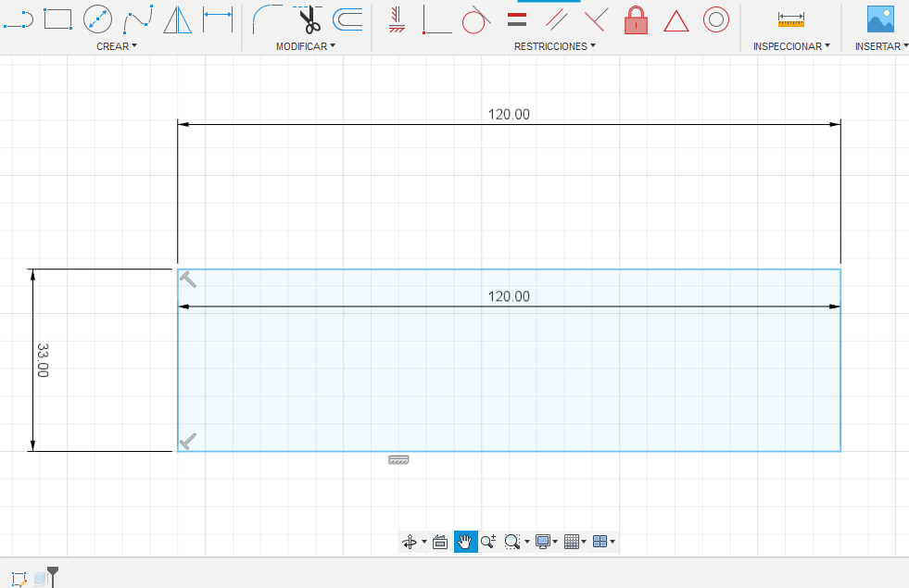Apply the Concentric constraint
Image resolution: width=909 pixels, height=588 pixels.
(x=716, y=19)
